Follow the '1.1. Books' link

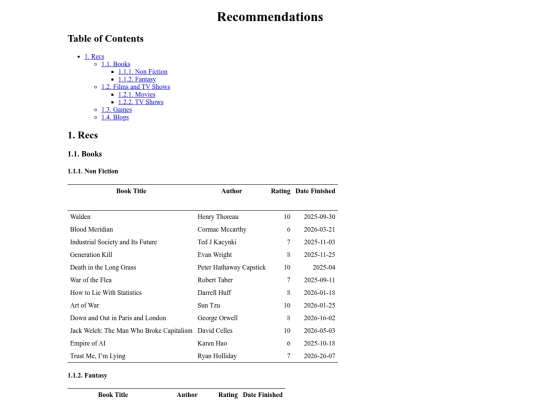pos(116,64)
